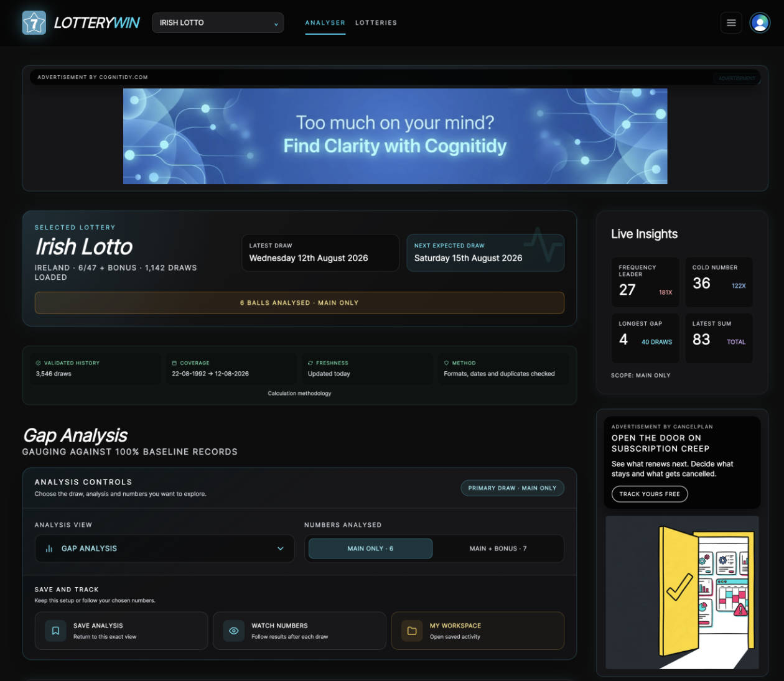Click the Validated History check icon
The height and width of the screenshot is (681, 784).
tap(39, 363)
